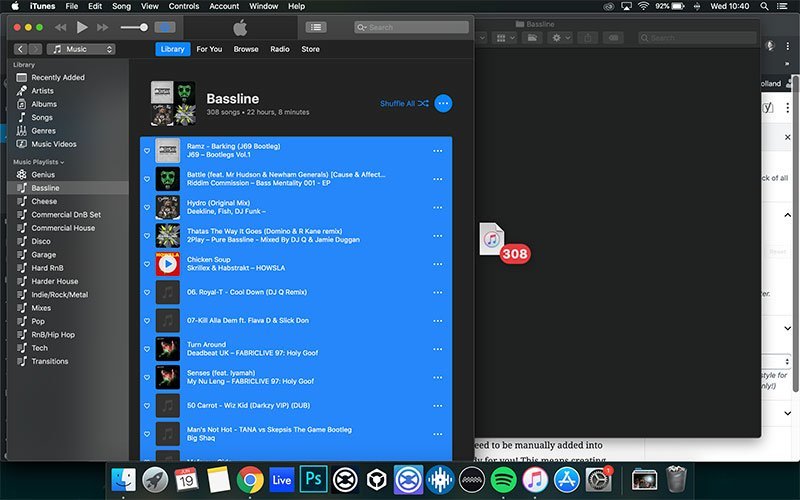Love the Senses (feat. Iyamah) track
Image resolution: width=800 pixels, height=500 pixels.
point(147,378)
